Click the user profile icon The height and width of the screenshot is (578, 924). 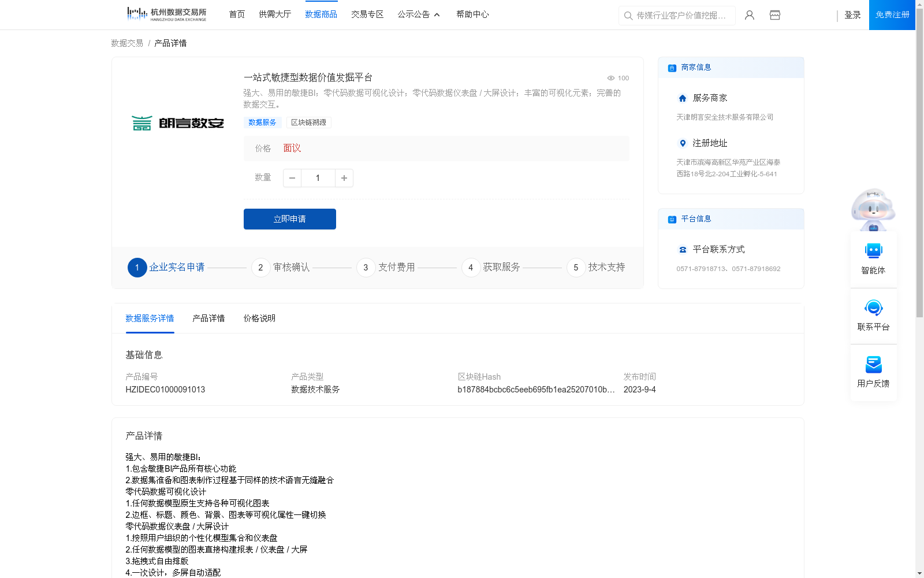(x=750, y=15)
